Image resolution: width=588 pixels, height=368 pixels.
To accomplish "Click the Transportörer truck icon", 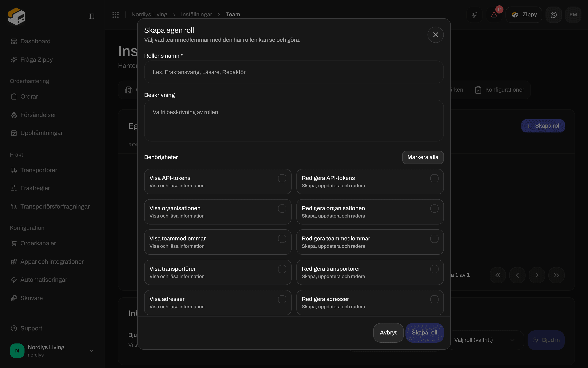I will [x=14, y=170].
